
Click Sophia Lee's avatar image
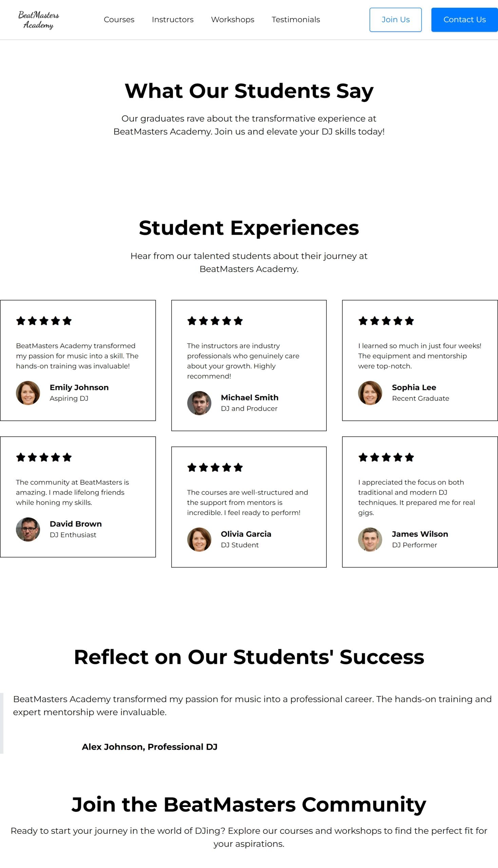tap(370, 393)
